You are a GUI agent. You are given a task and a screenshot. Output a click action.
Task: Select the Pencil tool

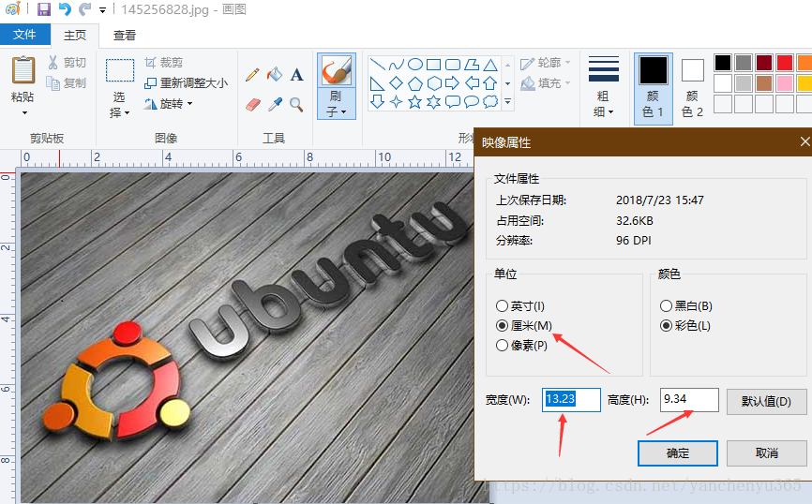click(x=252, y=75)
